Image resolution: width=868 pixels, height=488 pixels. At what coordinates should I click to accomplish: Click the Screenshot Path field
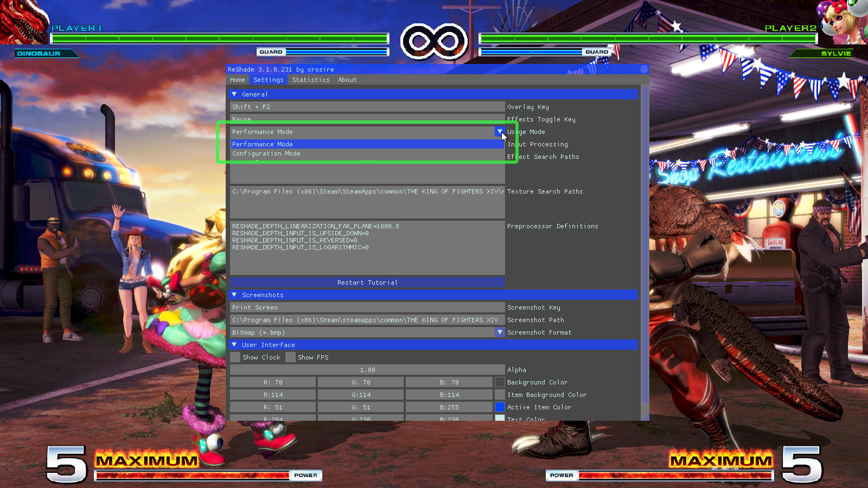[367, 320]
